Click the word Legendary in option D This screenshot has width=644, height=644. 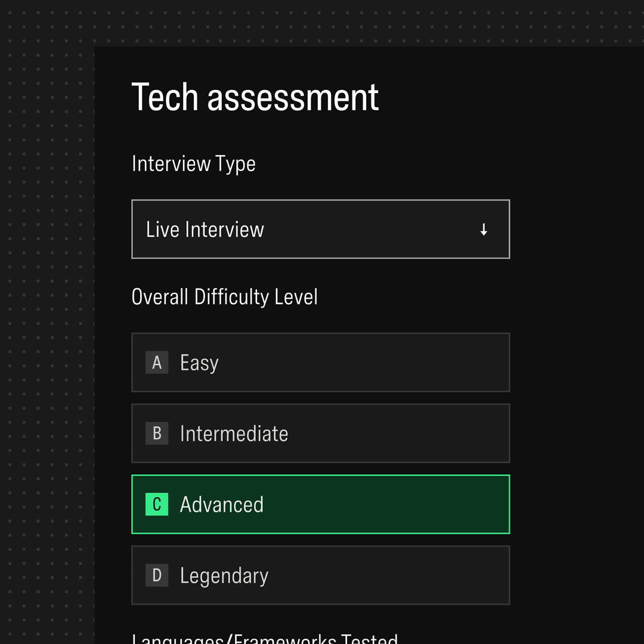click(224, 576)
